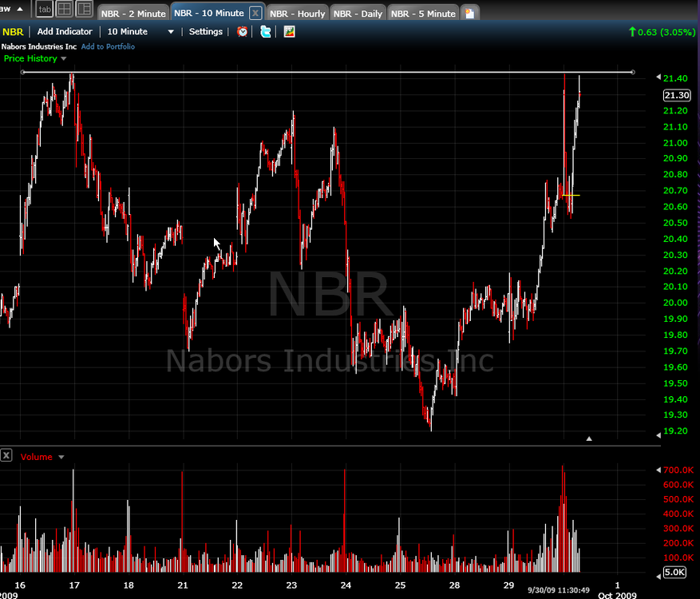Click the current price label 21.30
Image resolution: width=700 pixels, height=599 pixels.
677,95
